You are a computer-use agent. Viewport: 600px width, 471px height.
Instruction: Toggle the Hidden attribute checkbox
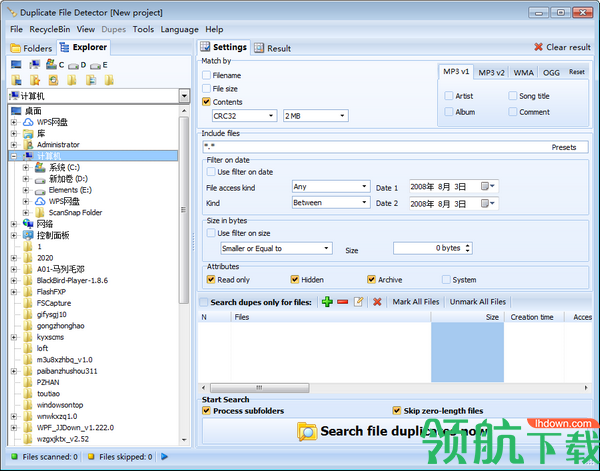[x=295, y=280]
